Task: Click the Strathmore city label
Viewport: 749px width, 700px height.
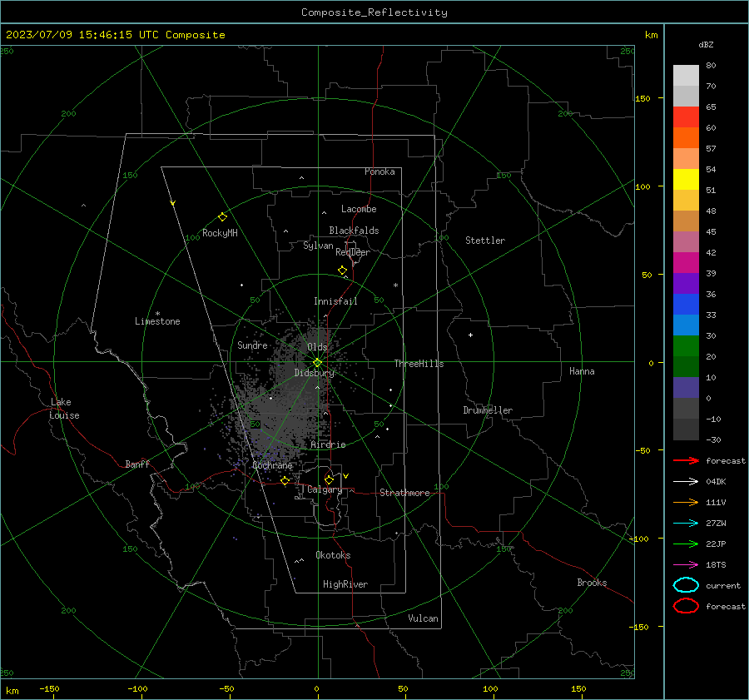Action: (404, 493)
